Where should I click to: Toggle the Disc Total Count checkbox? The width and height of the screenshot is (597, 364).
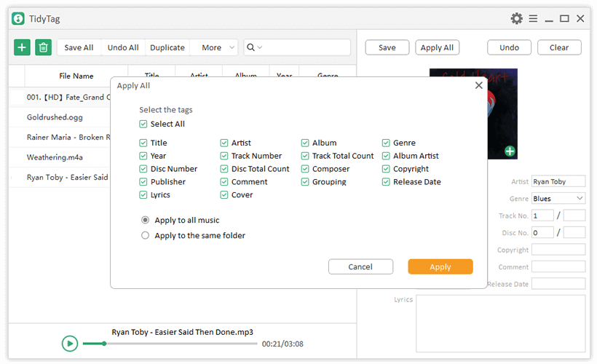tap(224, 169)
